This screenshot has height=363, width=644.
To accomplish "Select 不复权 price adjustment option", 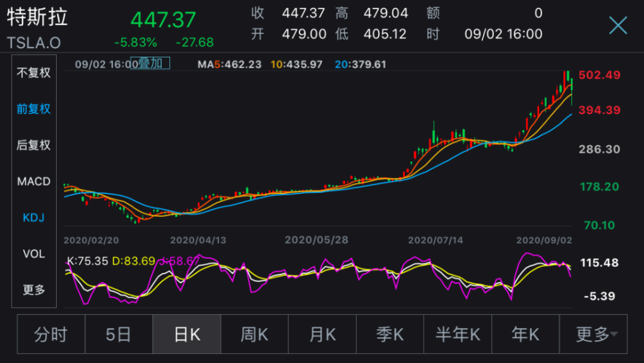I will (33, 73).
